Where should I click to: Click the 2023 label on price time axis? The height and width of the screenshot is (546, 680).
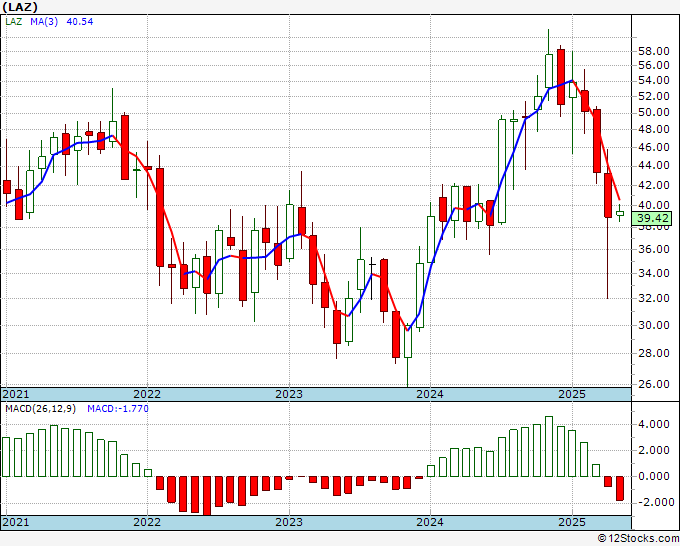coord(289,394)
